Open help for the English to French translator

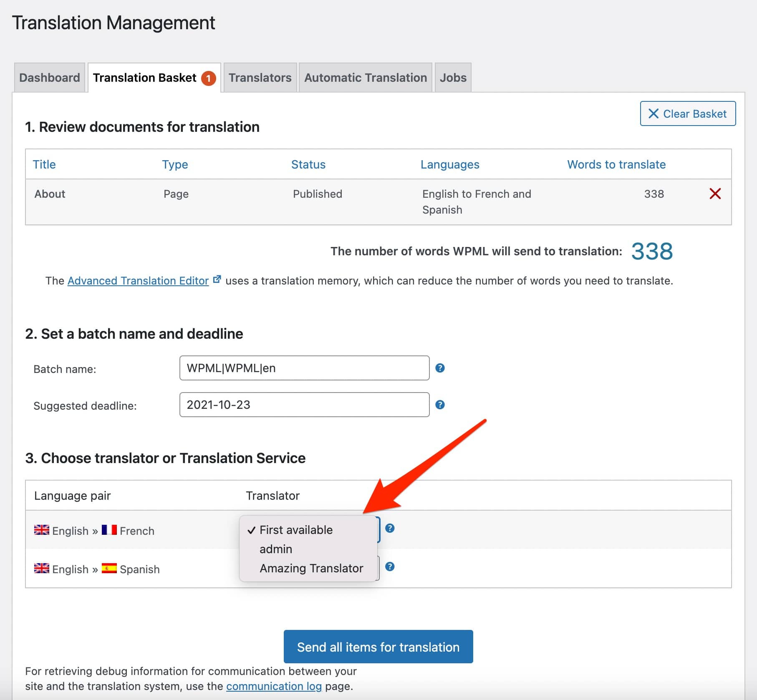click(x=391, y=529)
